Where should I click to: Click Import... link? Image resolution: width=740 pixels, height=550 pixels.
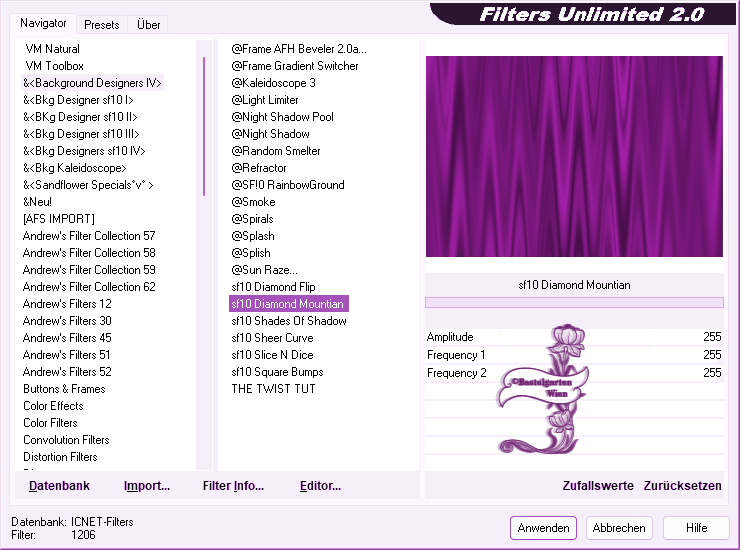click(147, 486)
